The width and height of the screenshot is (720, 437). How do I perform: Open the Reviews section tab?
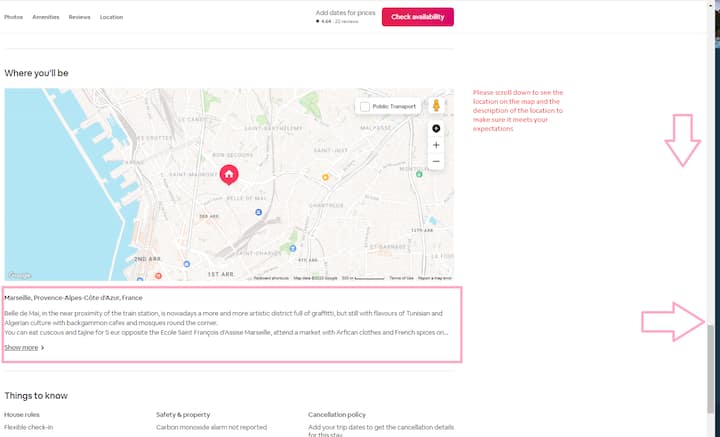[x=79, y=17]
